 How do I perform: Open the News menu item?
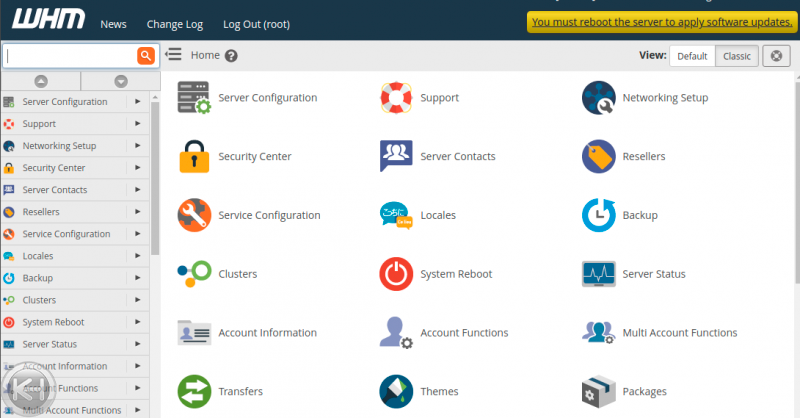pos(113,24)
